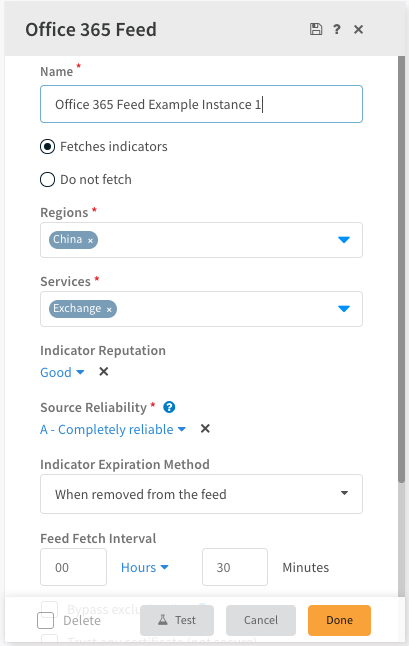Show Source Reliability help tooltip icon
The height and width of the screenshot is (646, 409).
[x=169, y=407]
